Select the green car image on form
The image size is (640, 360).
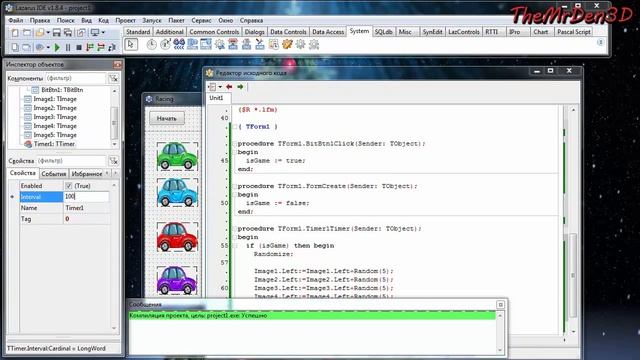pyautogui.click(x=177, y=156)
